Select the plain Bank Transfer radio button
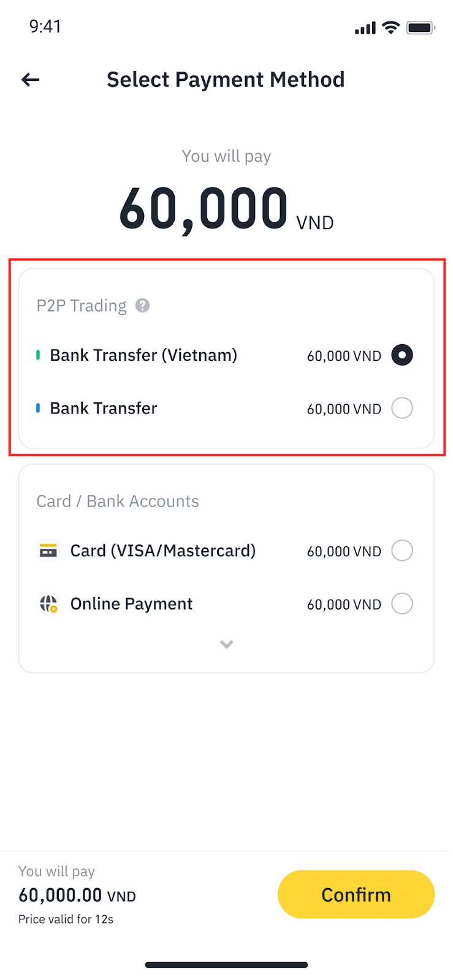 click(x=402, y=408)
